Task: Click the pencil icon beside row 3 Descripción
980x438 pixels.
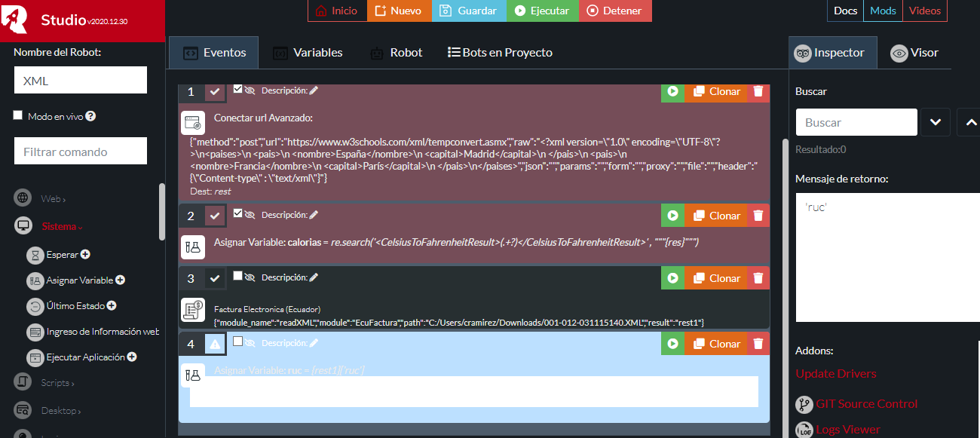Action: tap(314, 277)
